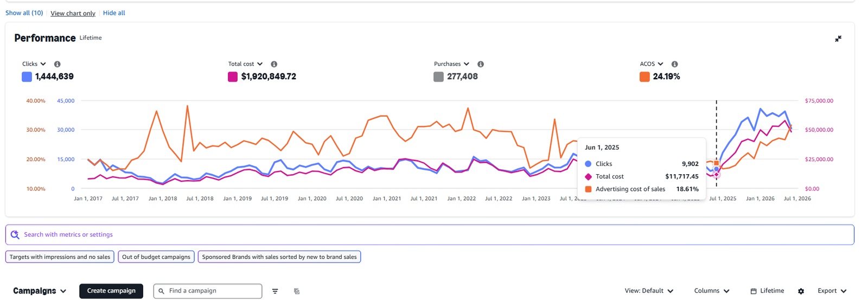Collapse the Performance chart panel

pyautogui.click(x=838, y=39)
